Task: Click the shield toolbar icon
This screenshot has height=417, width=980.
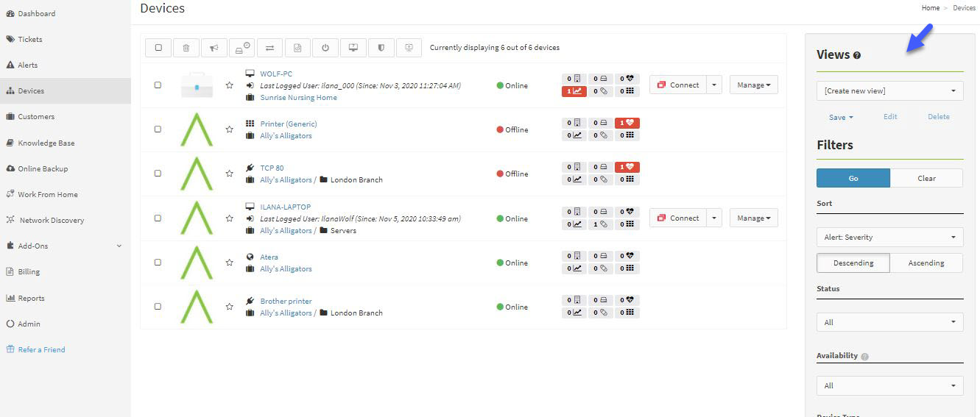Action: [381, 48]
